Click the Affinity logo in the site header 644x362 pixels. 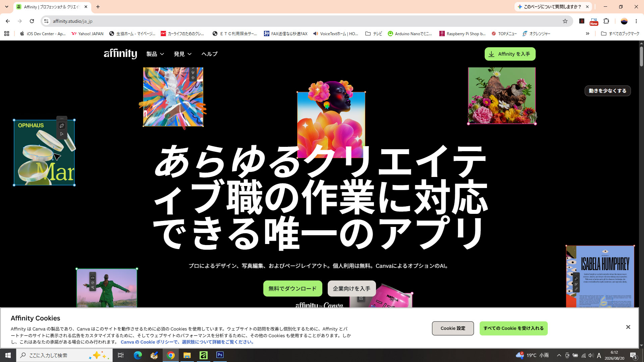click(120, 54)
